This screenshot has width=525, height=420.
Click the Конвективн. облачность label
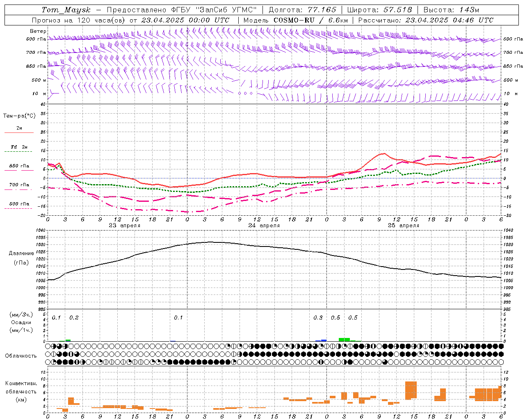tap(21, 388)
